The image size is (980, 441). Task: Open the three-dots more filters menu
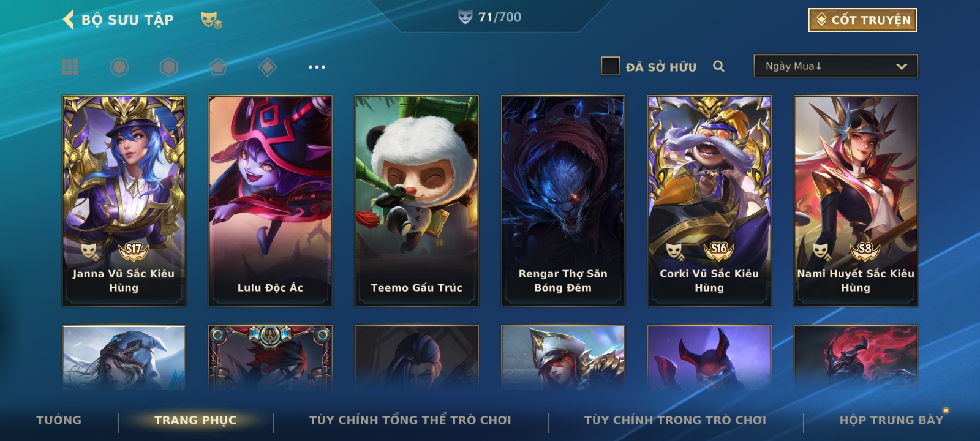tap(317, 67)
